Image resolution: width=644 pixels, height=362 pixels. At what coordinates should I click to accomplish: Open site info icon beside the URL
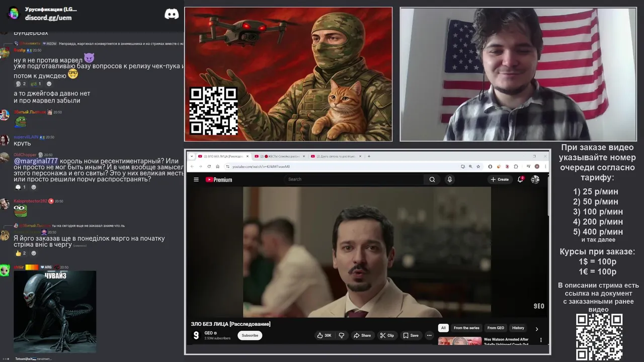[x=227, y=166]
